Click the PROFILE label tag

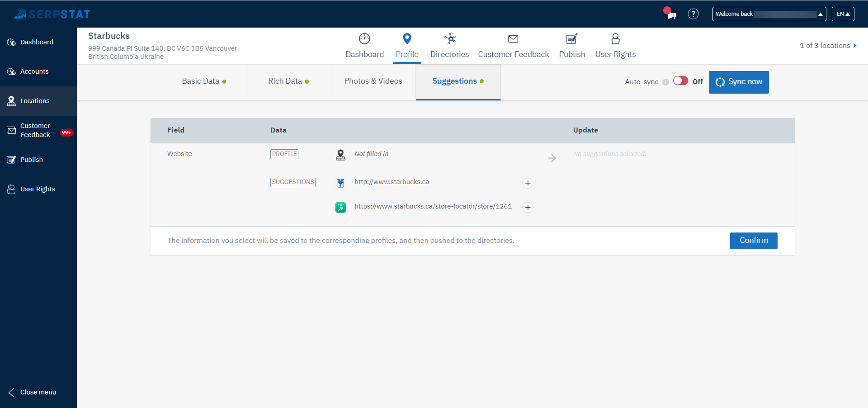[x=284, y=154]
